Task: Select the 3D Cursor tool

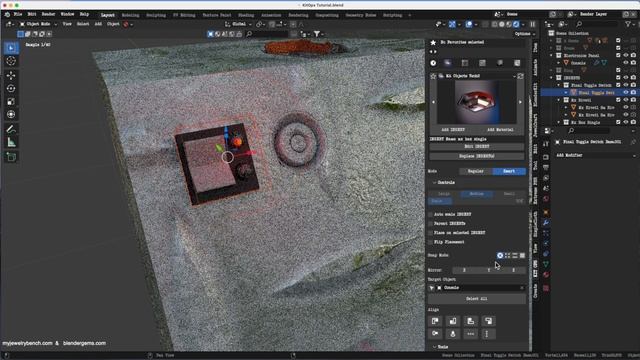Action: click(11, 61)
